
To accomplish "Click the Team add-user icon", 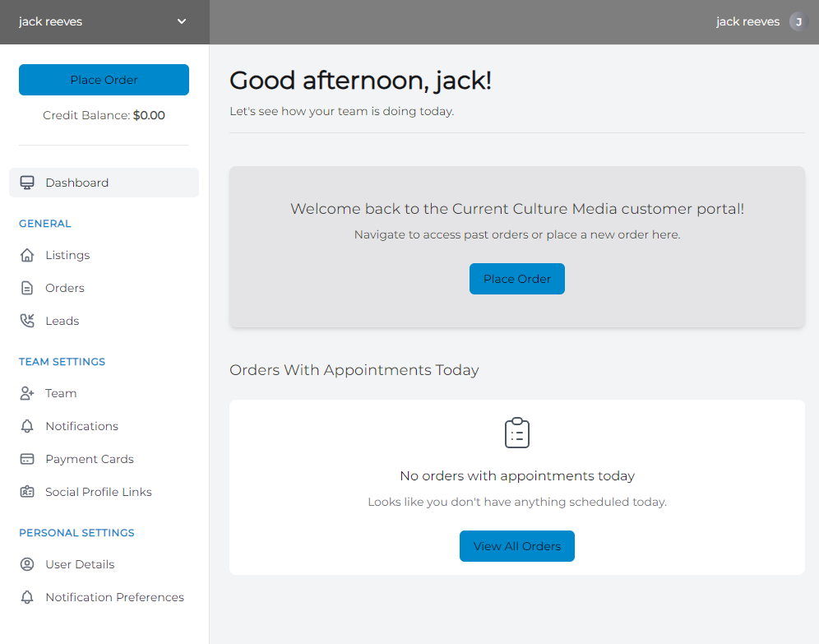I will [27, 393].
